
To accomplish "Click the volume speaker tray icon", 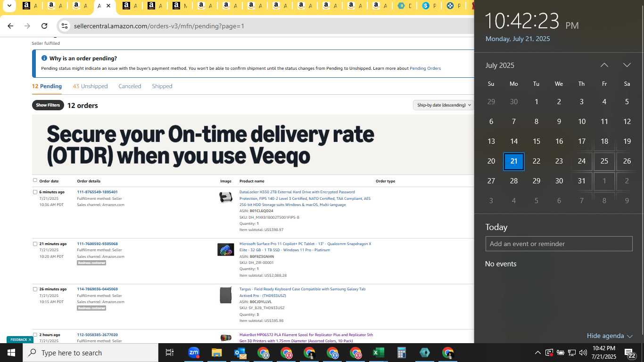I will point(583,353).
